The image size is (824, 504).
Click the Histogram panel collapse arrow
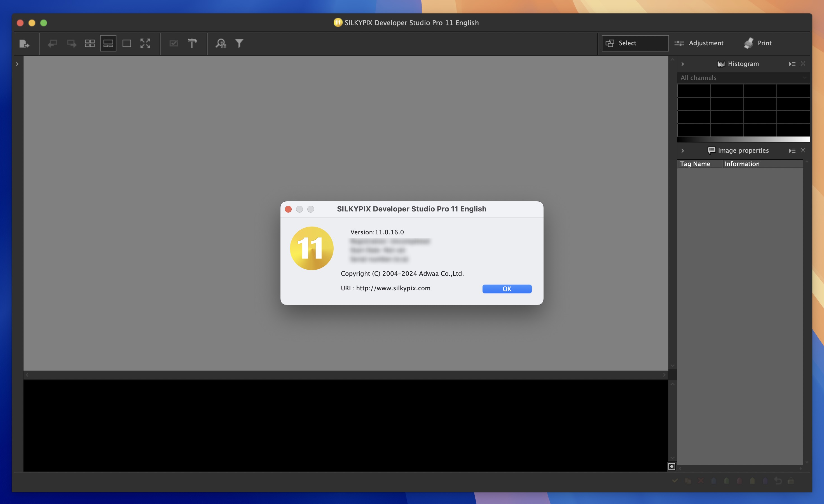683,63
